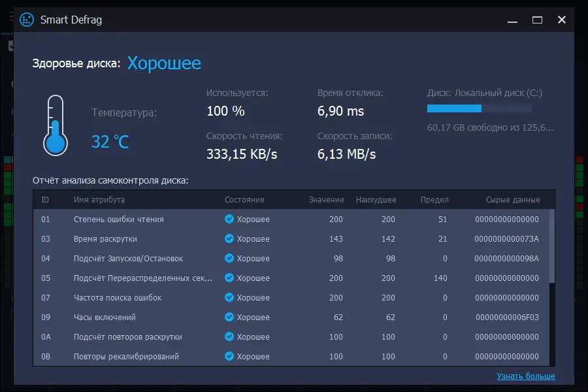Screen dimensions: 588x392
Task: Click status check icon for Время раскрутки
Action: (x=229, y=239)
